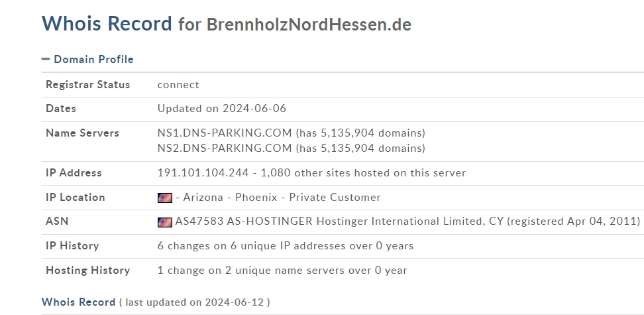Image resolution: width=644 pixels, height=315 pixels.
Task: Click the lower Whois Record section heading
Action: 78,302
